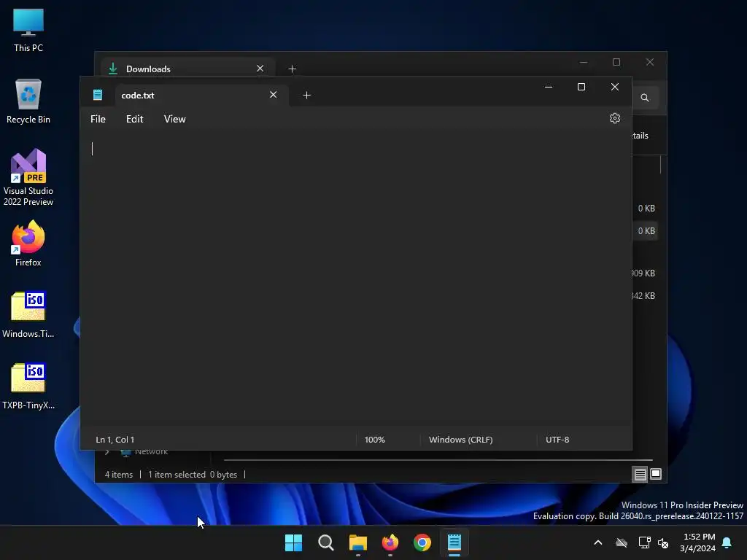Image resolution: width=747 pixels, height=560 pixels.
Task: Minimize the Notepad window
Action: click(549, 87)
